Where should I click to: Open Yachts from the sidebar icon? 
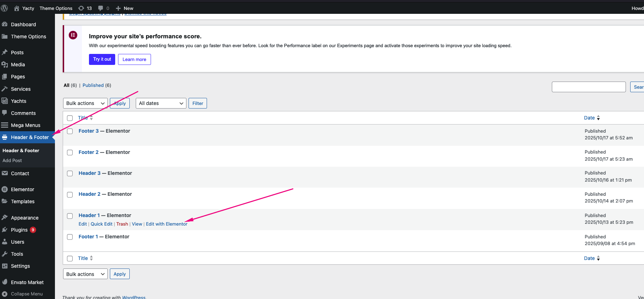[x=5, y=101]
